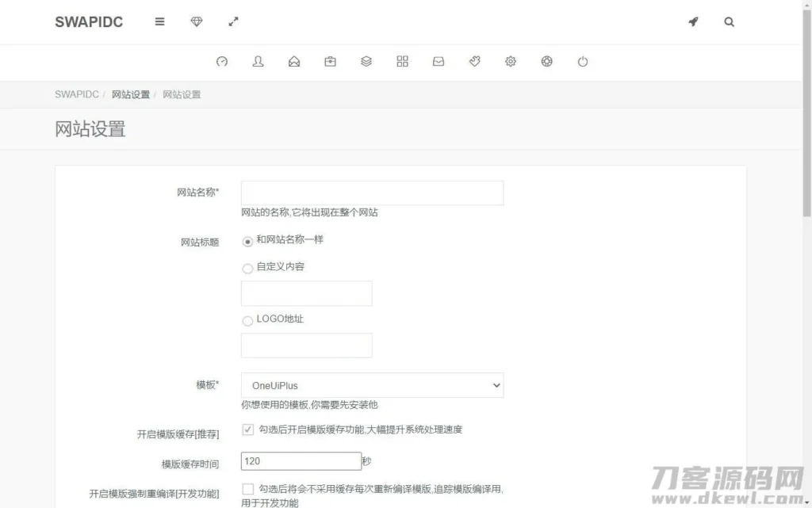Open the diamond icon in top bar

coord(196,21)
